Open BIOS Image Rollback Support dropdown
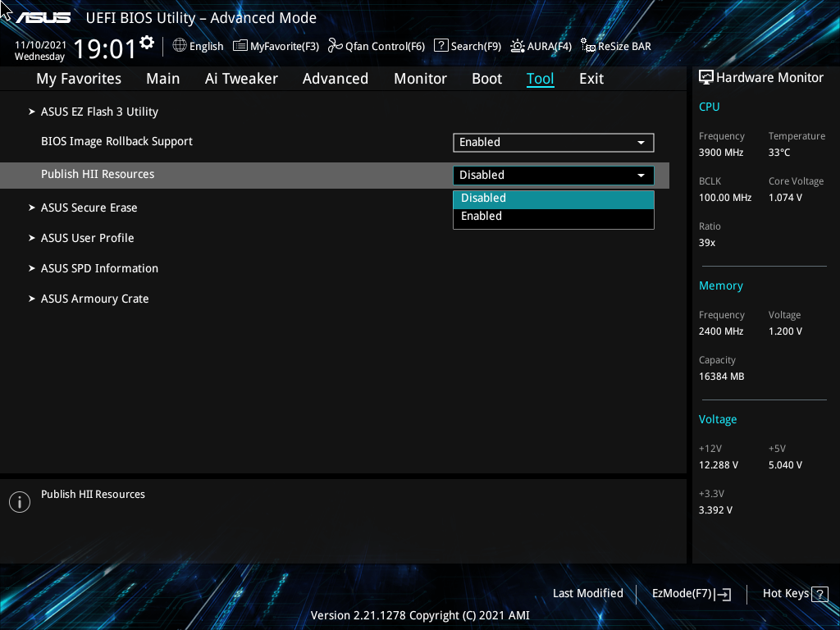 pos(554,143)
